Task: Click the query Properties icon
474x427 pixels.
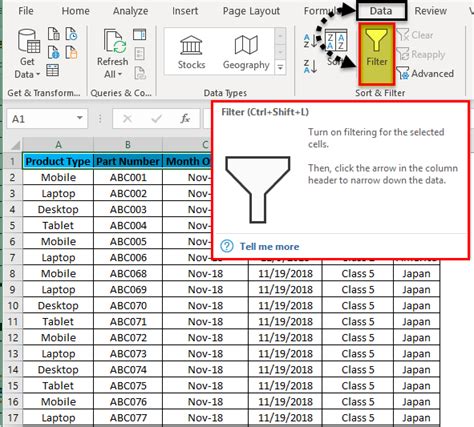Action: tap(139, 53)
